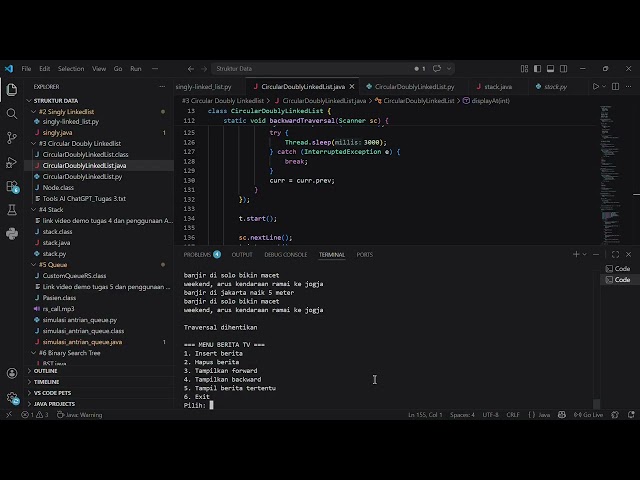
Task: Open the singly-linked_list.py editor tab
Action: (x=204, y=87)
